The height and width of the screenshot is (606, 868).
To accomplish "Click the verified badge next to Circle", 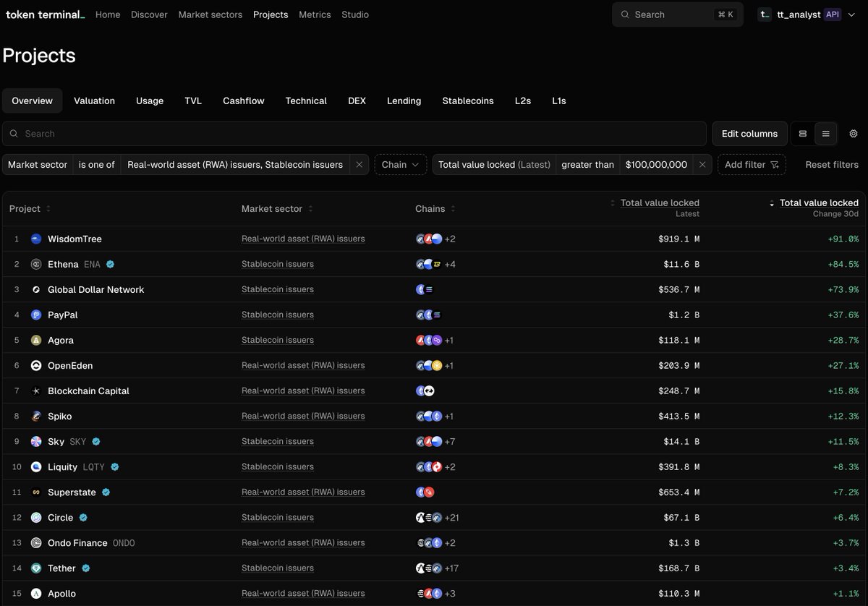I will tap(83, 517).
